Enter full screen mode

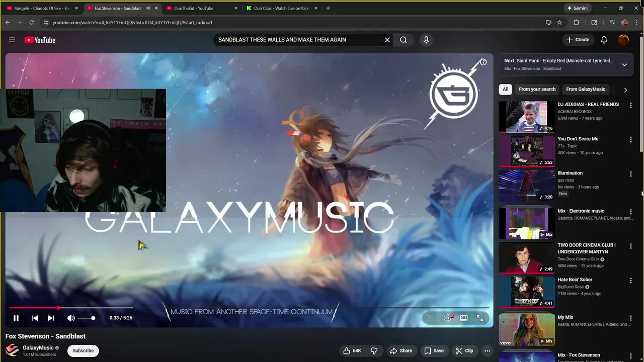[480, 318]
